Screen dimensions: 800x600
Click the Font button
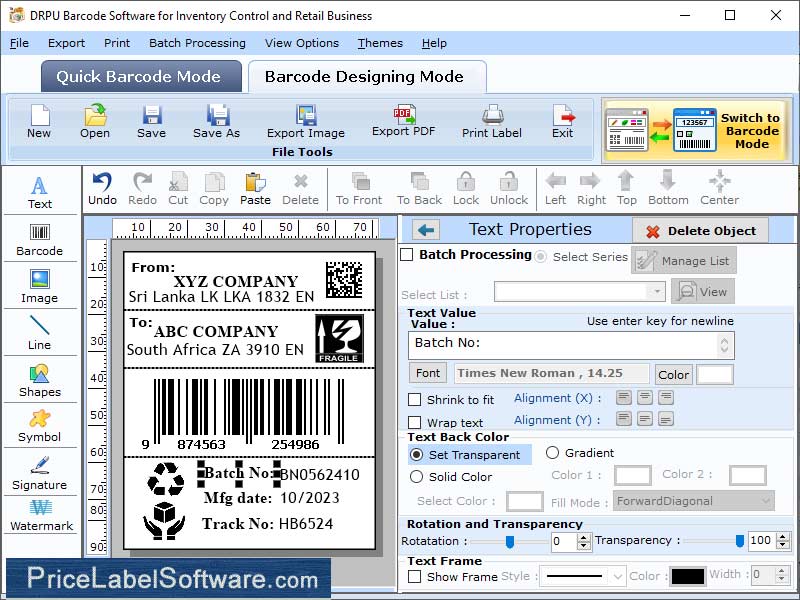pos(428,373)
